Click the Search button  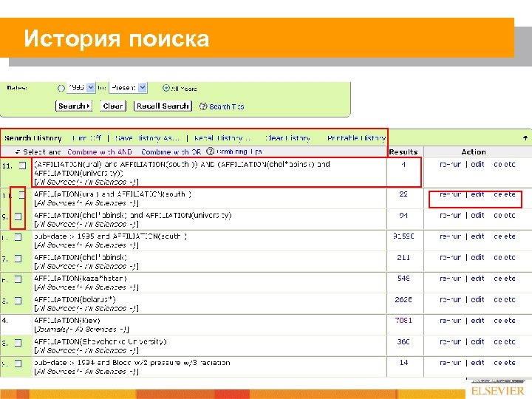point(74,106)
